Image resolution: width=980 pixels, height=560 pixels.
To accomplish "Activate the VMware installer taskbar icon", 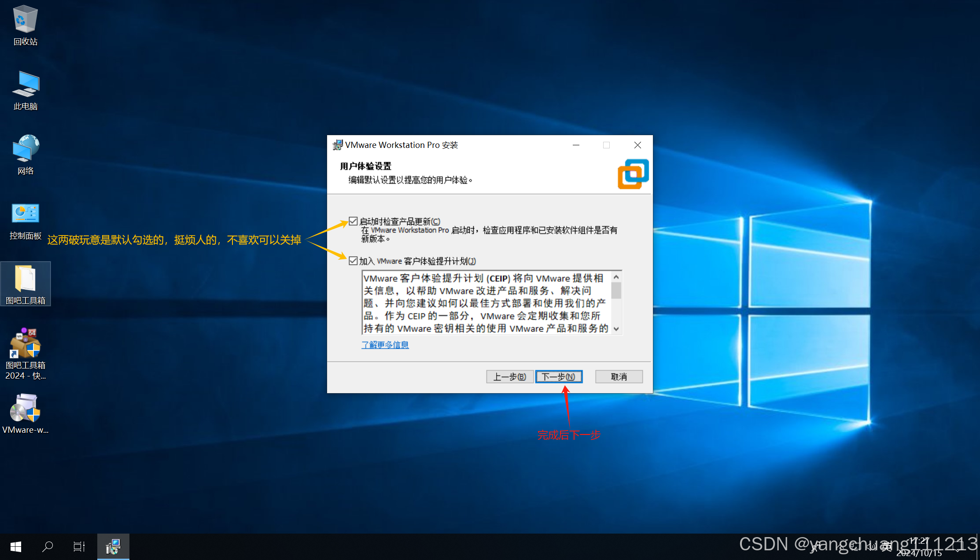I will pos(113,547).
